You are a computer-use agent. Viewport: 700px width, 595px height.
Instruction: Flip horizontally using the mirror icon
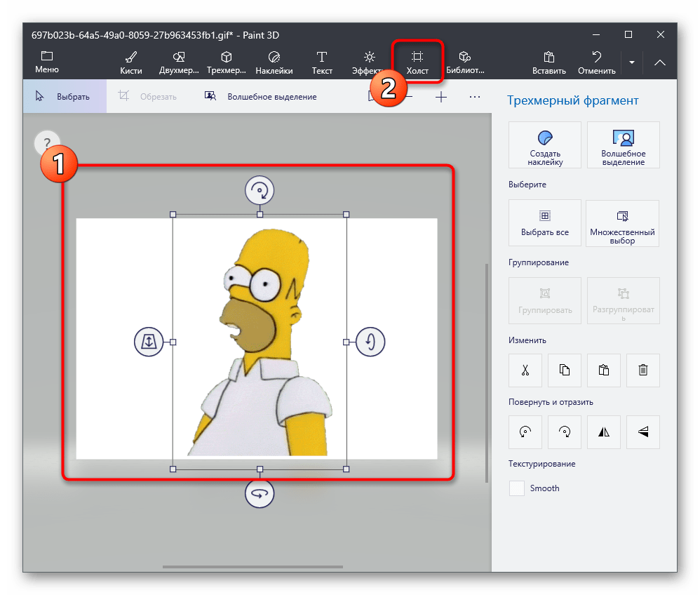604,433
